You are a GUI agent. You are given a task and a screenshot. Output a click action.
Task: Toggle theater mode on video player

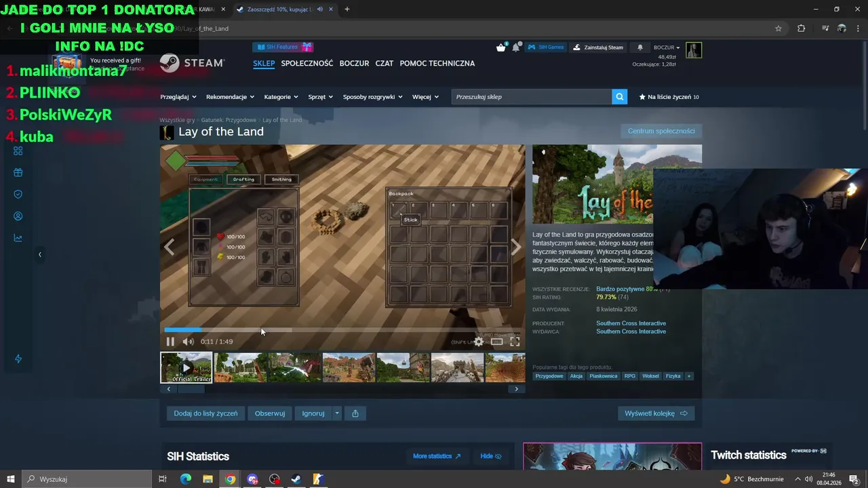(497, 342)
